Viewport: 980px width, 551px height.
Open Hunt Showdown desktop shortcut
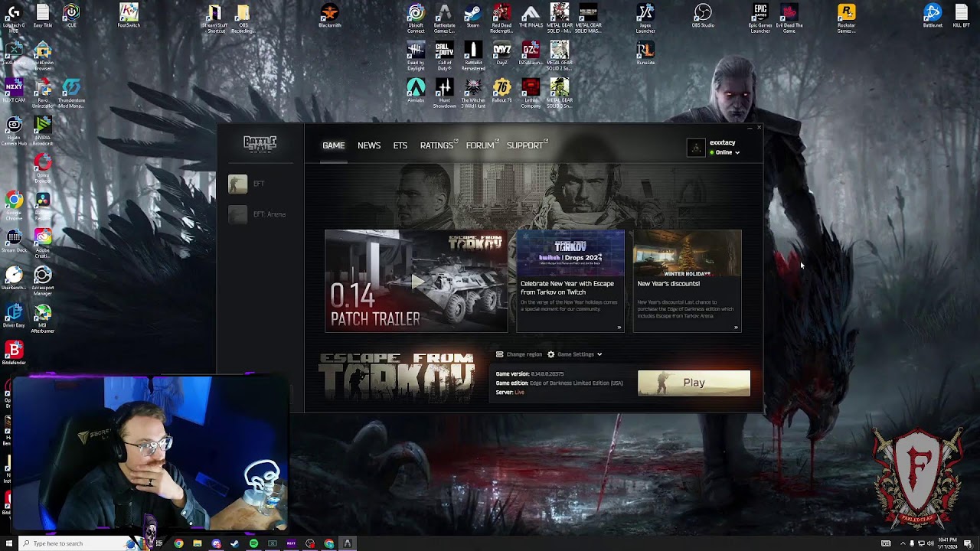(x=444, y=93)
